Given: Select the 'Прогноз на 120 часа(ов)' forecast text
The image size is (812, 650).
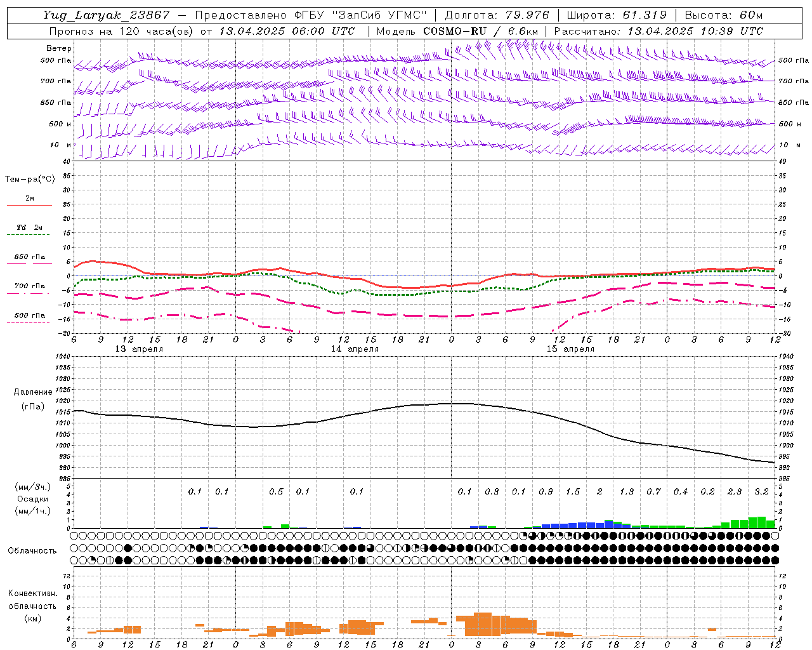Looking at the screenshot, I should [x=122, y=31].
